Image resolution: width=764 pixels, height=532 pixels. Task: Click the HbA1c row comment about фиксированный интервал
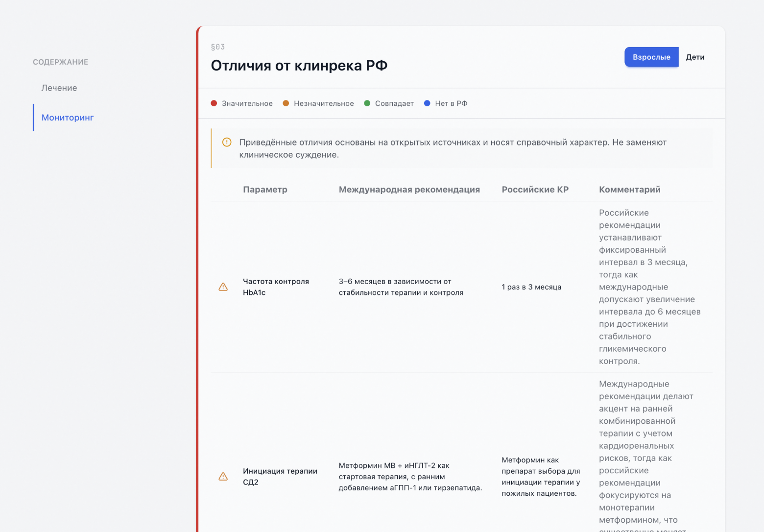[650, 287]
